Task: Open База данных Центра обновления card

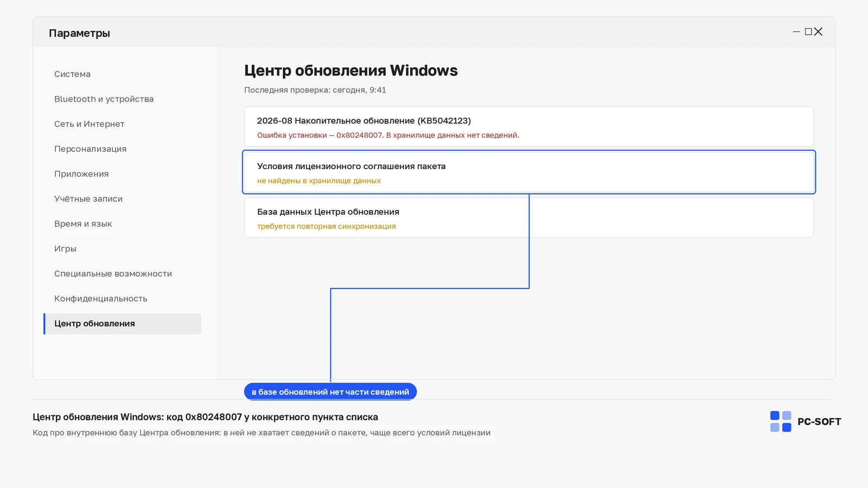Action: [x=529, y=217]
